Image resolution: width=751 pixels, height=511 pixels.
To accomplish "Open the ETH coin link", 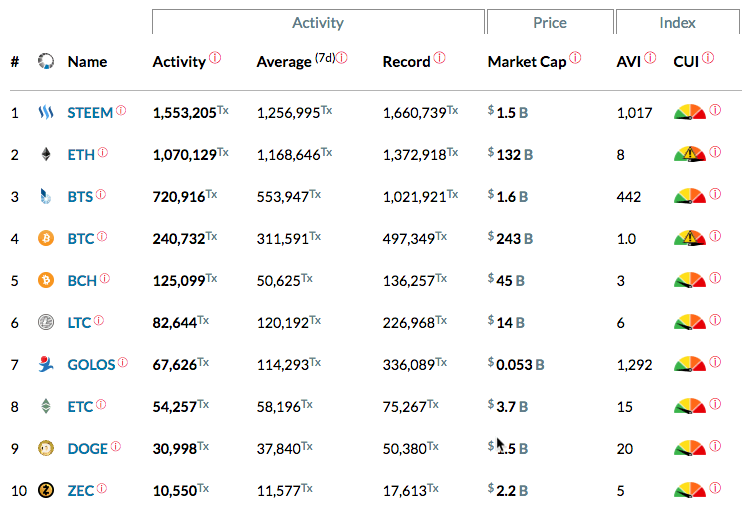I will pos(81,155).
